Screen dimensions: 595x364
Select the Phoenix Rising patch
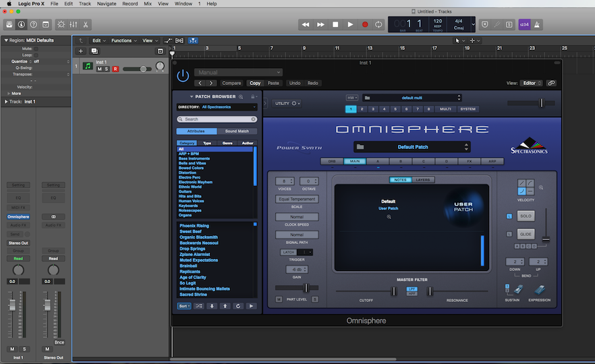pos(194,226)
